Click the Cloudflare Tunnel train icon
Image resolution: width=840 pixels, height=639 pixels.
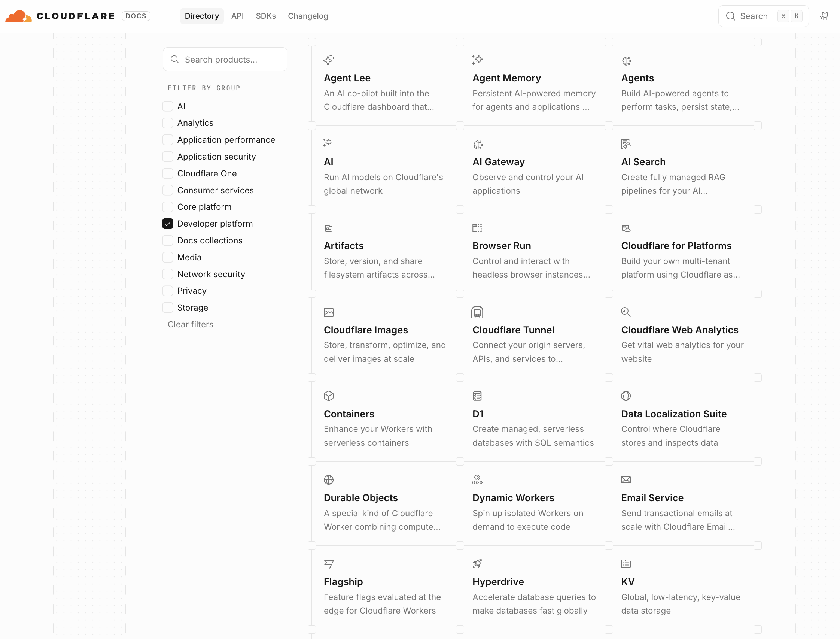coord(477,312)
